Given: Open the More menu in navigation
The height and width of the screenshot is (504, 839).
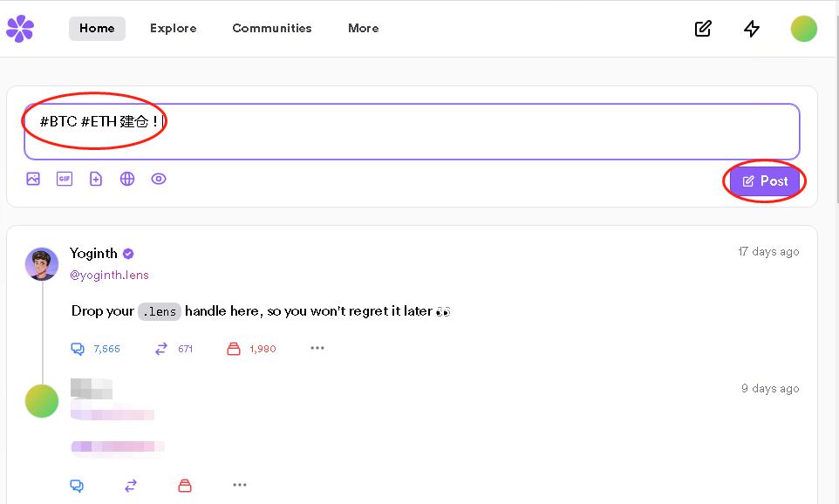Looking at the screenshot, I should (x=363, y=29).
